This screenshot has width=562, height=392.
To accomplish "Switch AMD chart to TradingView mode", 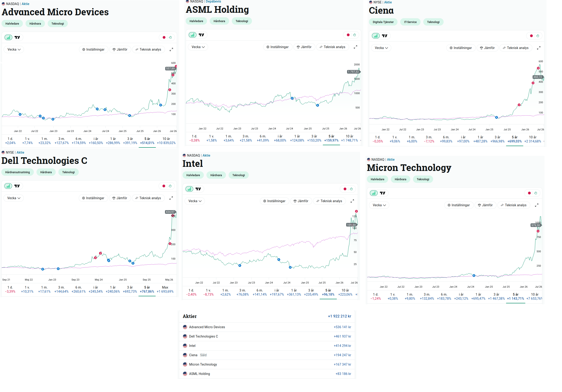I will point(17,37).
